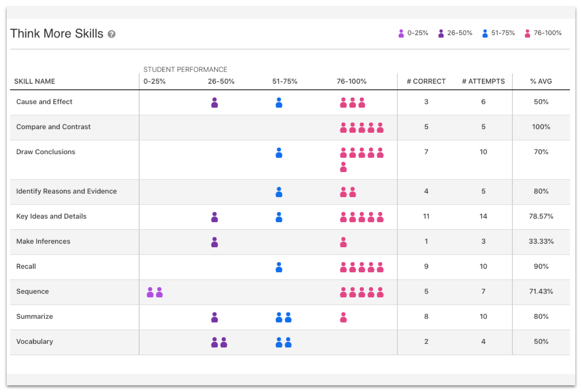Open the Key Ideas and Details skill

point(51,216)
